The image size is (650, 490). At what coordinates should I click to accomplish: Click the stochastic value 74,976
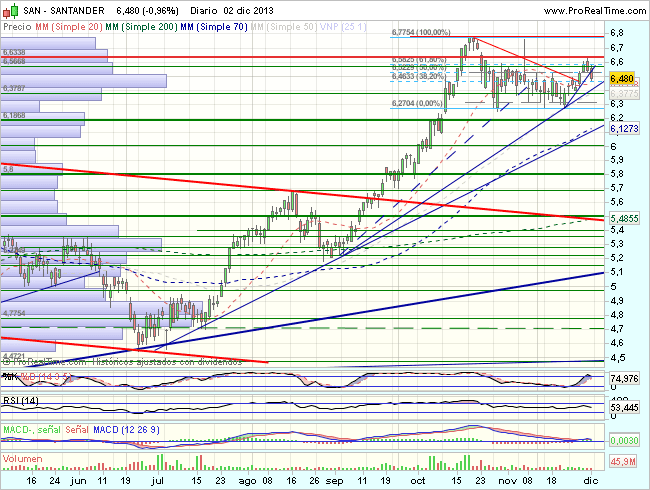pyautogui.click(x=624, y=378)
